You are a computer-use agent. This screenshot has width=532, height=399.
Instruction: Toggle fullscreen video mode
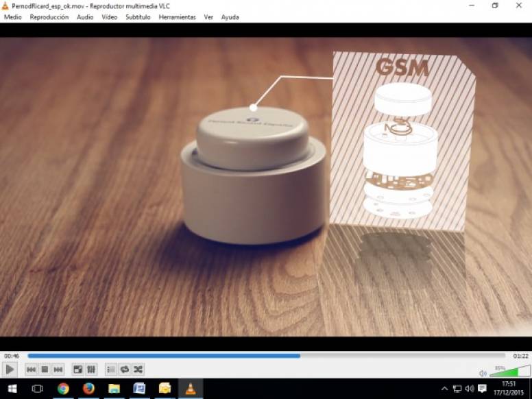coord(78,370)
